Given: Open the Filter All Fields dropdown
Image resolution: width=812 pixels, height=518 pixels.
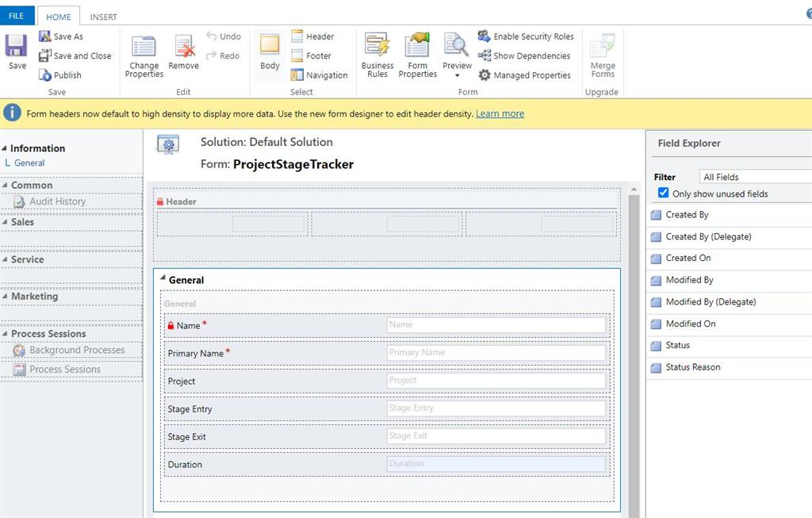Looking at the screenshot, I should [756, 177].
